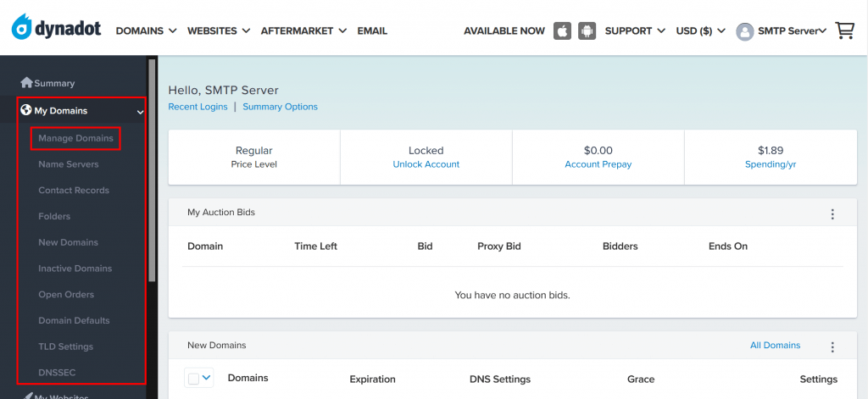Click the Domains column header
This screenshot has height=399, width=868.
point(248,378)
